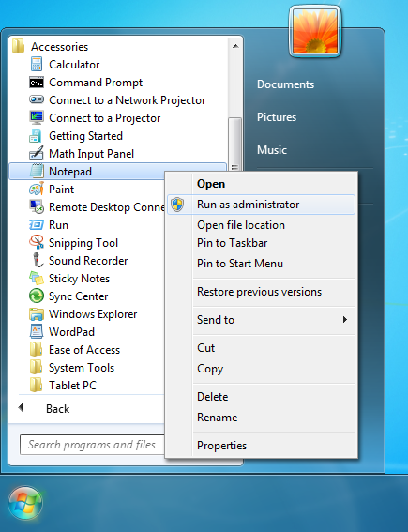Choose Delete from context menu
408x532 pixels.
261,397
